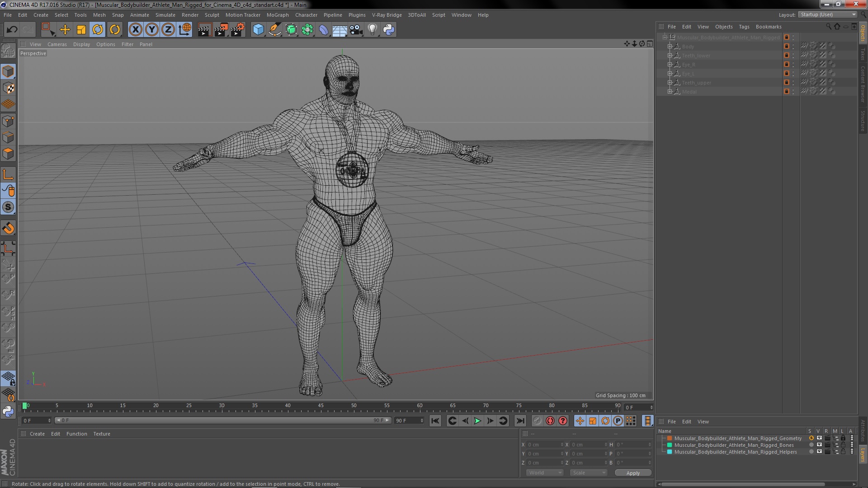The image size is (868, 488).
Task: Open the Bend deformer icon
Action: (x=324, y=30)
